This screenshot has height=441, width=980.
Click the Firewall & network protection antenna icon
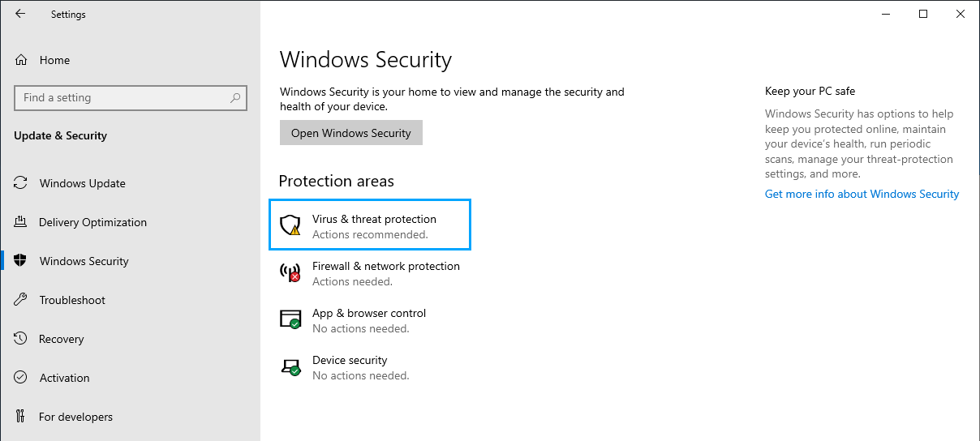[x=290, y=272]
